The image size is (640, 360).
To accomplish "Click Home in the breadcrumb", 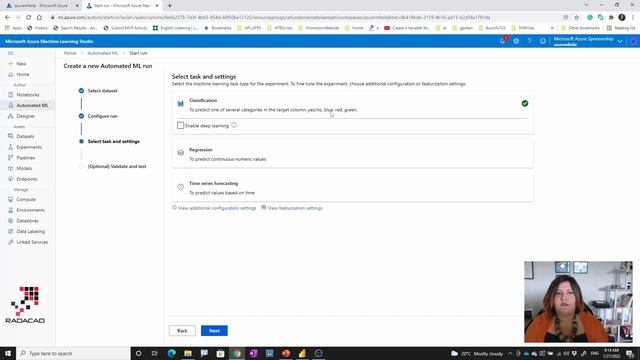I will point(70,53).
